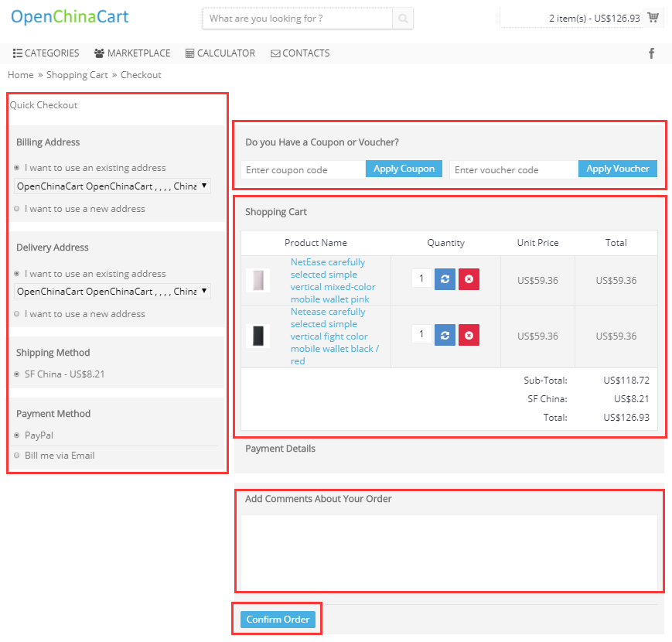Click the cart summary 2 item(s) - US$126.93

click(595, 19)
